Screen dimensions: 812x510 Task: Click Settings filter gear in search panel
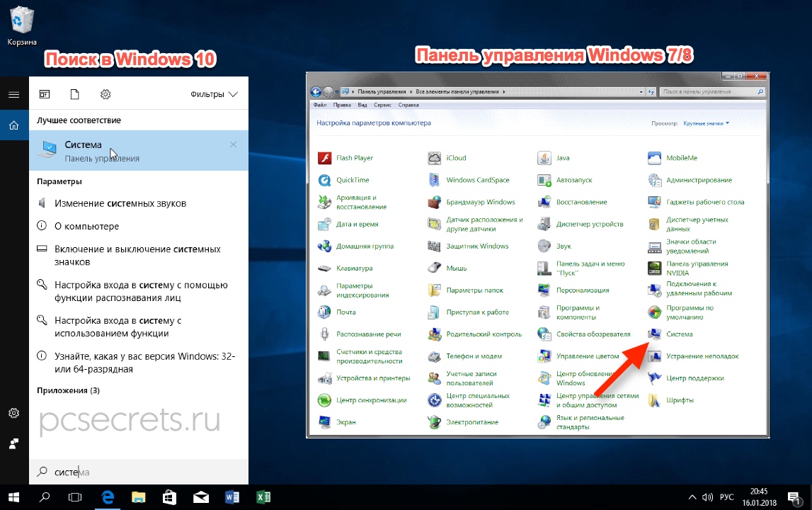tap(105, 93)
